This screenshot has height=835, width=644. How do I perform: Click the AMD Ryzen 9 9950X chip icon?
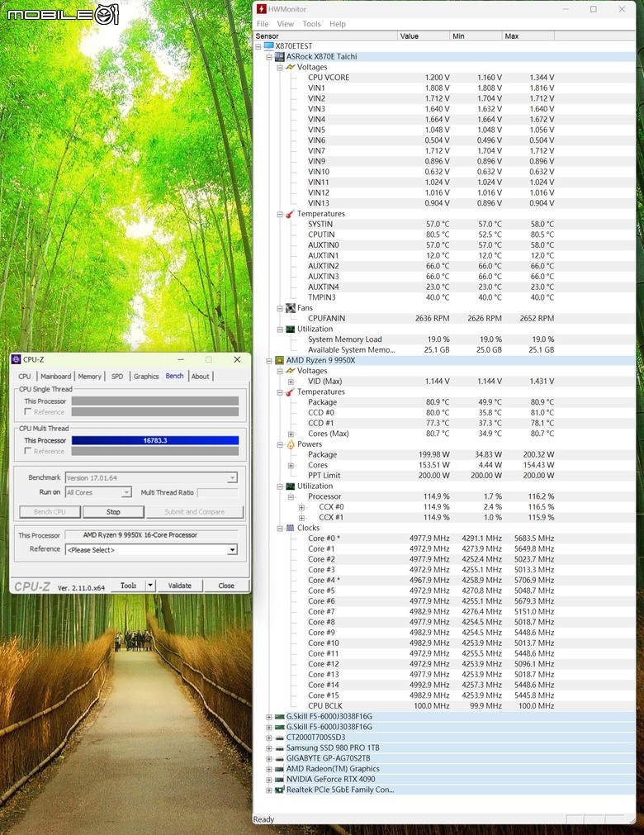click(279, 360)
